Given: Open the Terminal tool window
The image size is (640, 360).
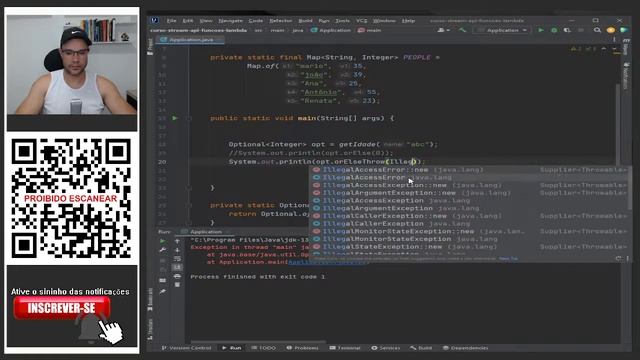Looking at the screenshot, I should coord(345,348).
